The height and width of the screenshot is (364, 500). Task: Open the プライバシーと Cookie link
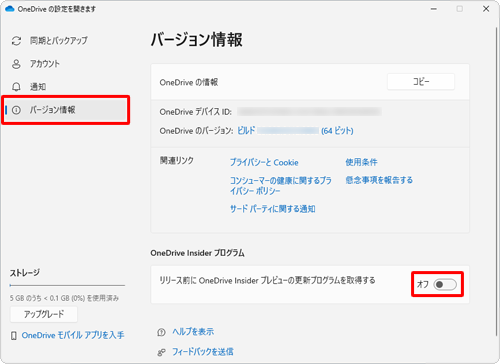click(x=264, y=162)
